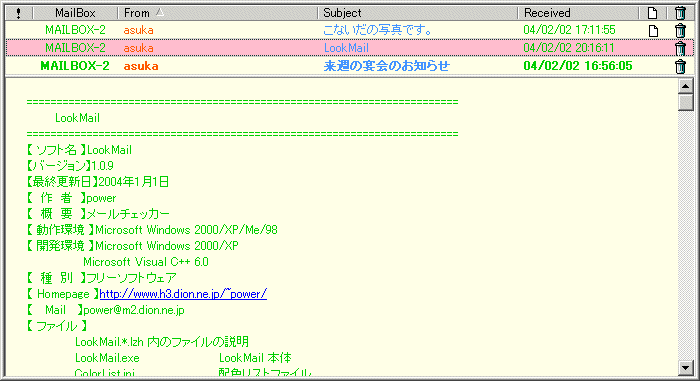
Task: Click the text メールチェッカー
Action: pyautogui.click(x=128, y=214)
